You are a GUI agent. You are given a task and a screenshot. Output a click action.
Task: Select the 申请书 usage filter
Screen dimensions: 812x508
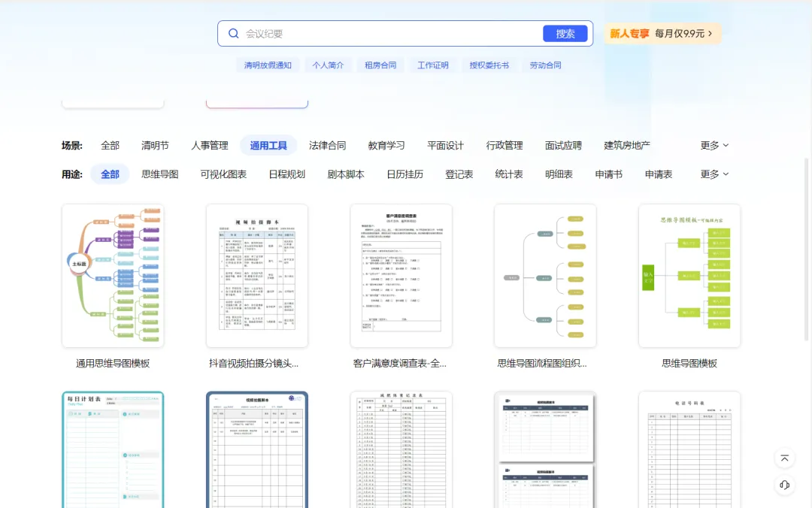coord(608,174)
